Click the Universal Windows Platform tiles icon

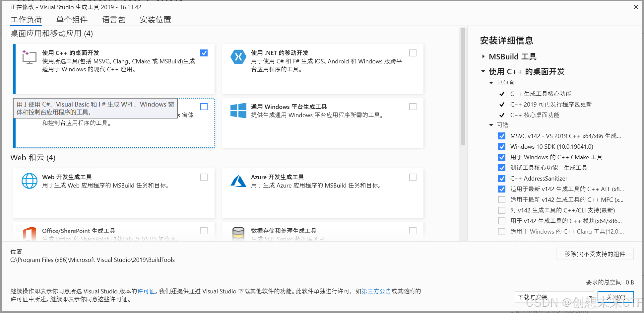point(238,111)
